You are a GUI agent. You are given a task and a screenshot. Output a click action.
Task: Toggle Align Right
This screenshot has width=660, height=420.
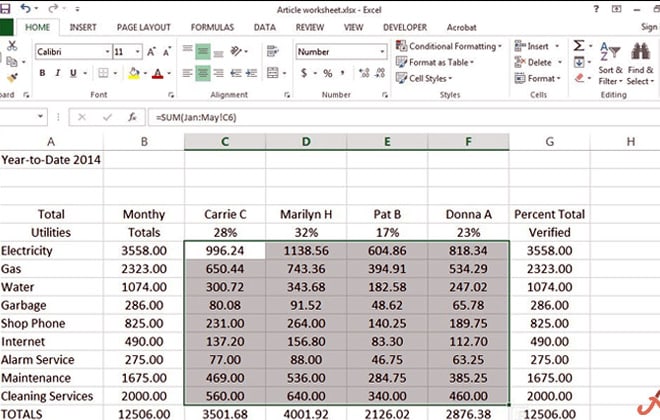[218, 73]
